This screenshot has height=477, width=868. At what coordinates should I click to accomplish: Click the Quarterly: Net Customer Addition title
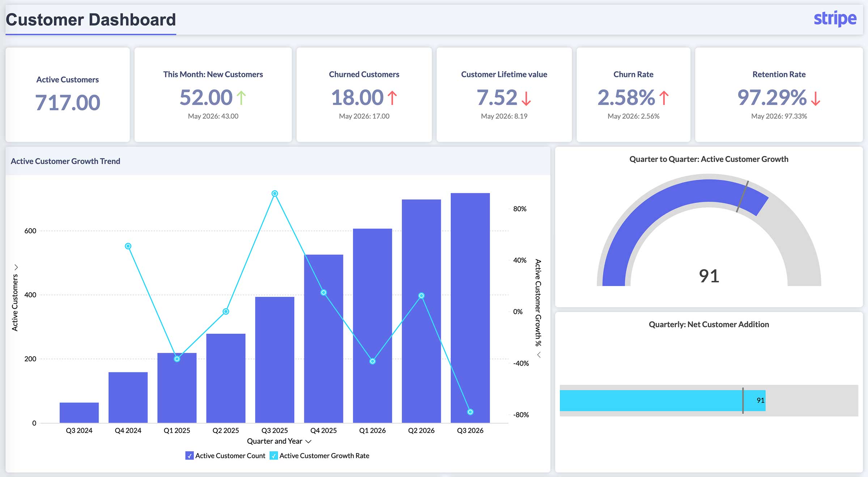[x=709, y=324]
